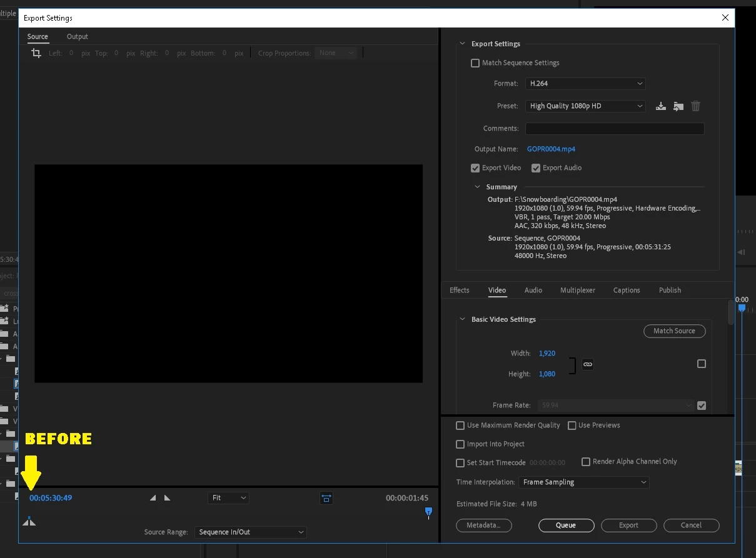Switch to the Audio tab
756x558 pixels.
point(533,290)
